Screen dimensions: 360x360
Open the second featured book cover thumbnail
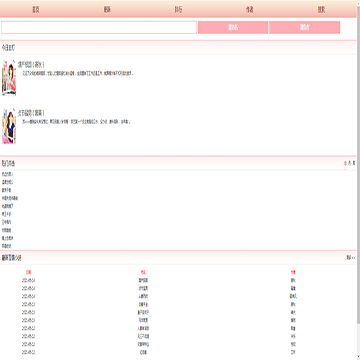point(9,126)
